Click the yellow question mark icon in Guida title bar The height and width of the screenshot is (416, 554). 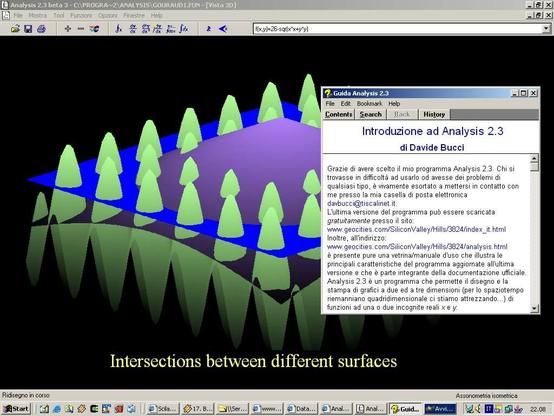pyautogui.click(x=328, y=93)
